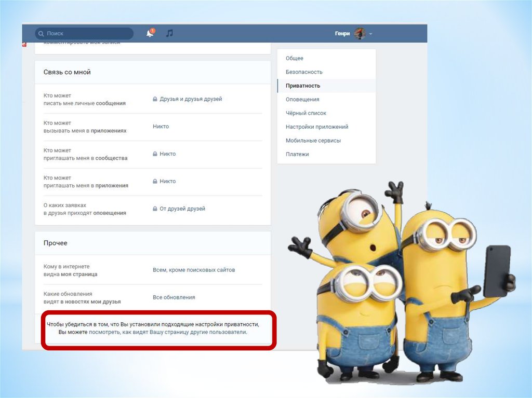532x398 pixels.
Task: Click lock icon beside friend request notifications
Action: [x=155, y=209]
